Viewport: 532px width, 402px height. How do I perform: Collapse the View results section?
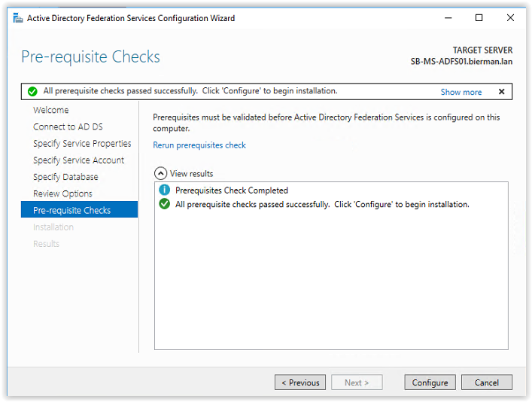160,173
